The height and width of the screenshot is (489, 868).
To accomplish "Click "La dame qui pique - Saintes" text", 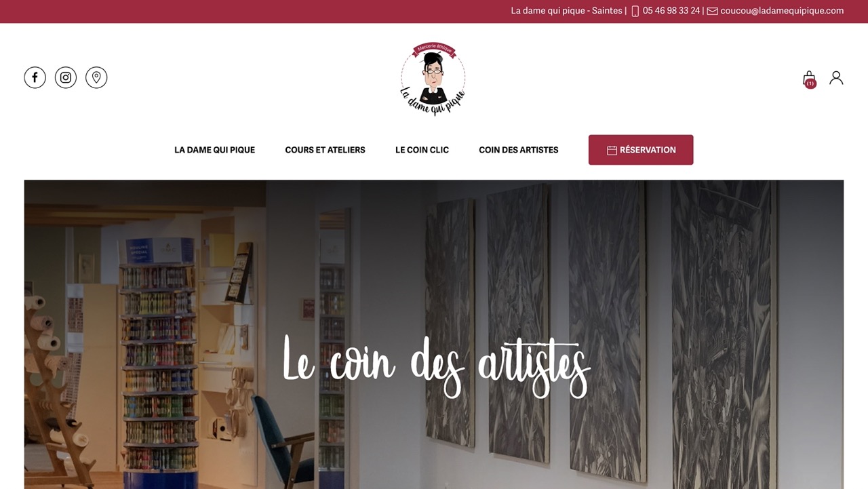I will (x=566, y=11).
